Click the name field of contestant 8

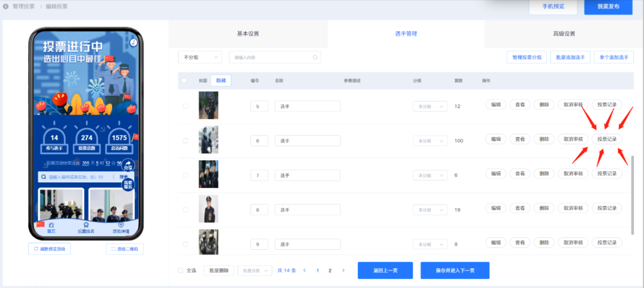click(308, 209)
